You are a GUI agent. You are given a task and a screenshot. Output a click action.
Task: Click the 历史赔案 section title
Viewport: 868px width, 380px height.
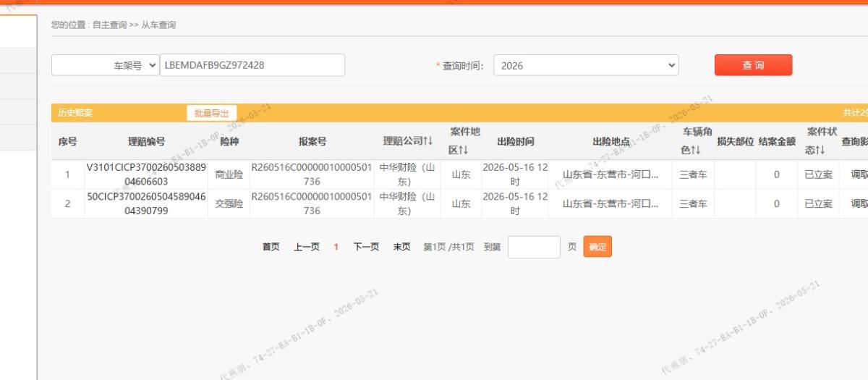click(75, 113)
